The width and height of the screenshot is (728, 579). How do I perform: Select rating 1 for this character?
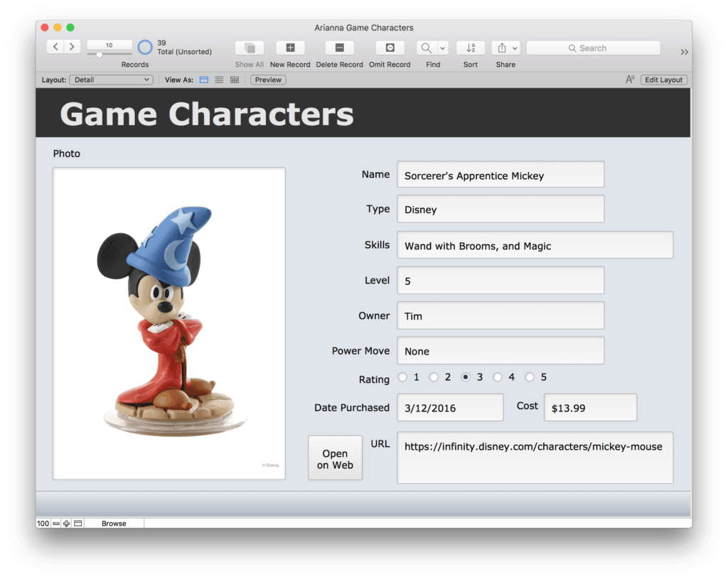tap(402, 377)
